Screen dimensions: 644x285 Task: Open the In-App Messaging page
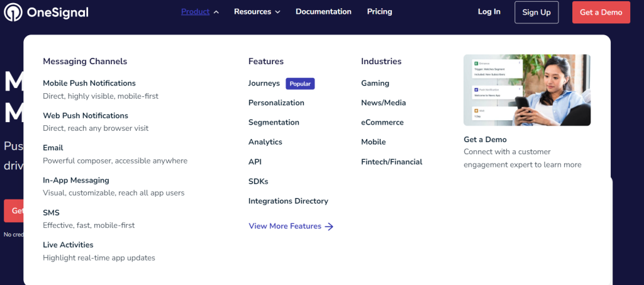coord(75,181)
